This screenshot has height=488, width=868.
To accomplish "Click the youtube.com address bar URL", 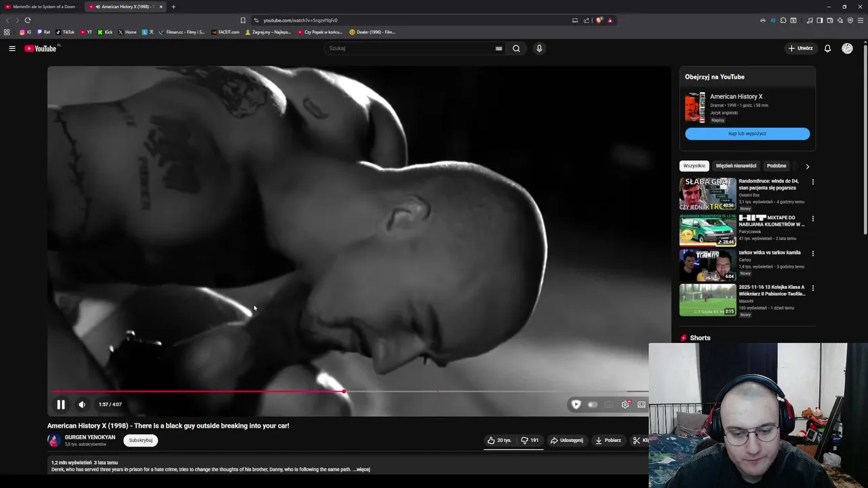I will [300, 20].
